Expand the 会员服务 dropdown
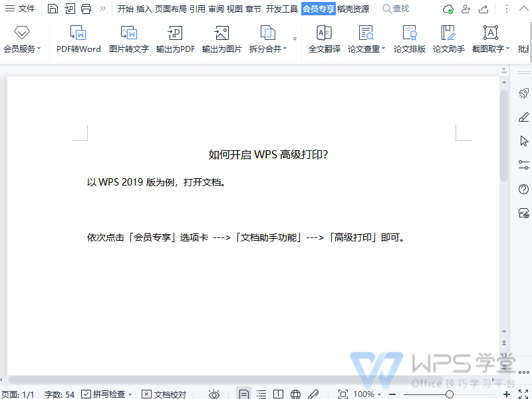This screenshot has width=532, height=399. click(x=22, y=49)
